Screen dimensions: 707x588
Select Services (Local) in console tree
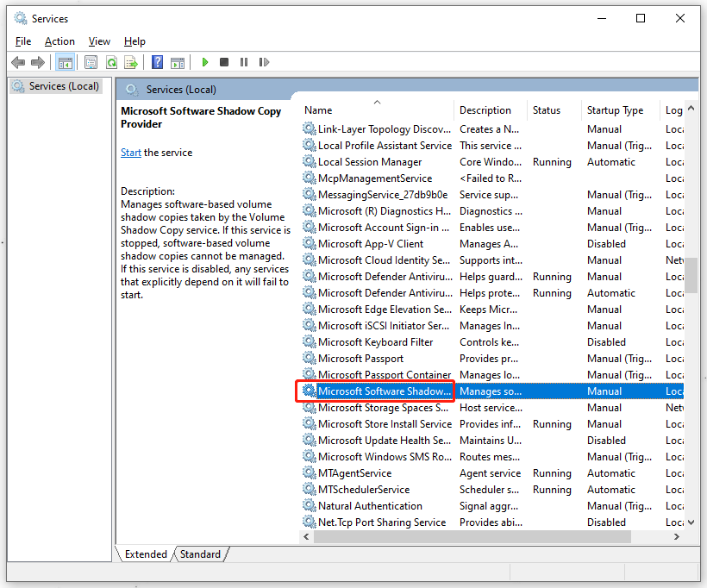(56, 86)
